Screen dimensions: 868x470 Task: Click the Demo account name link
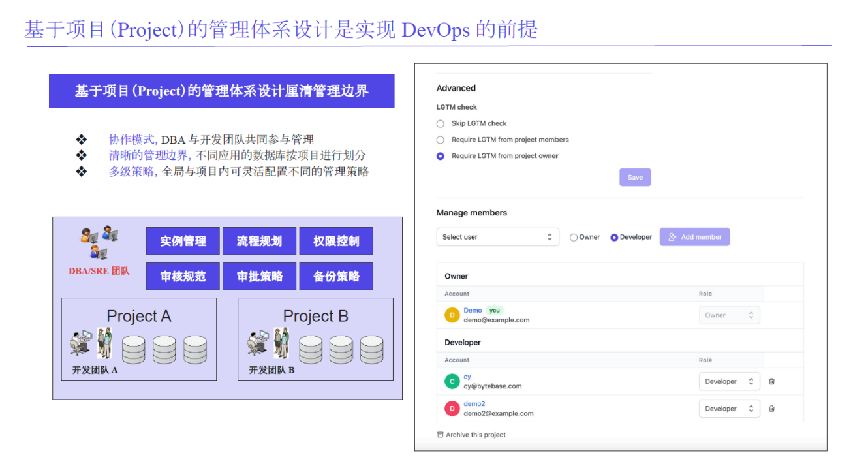pyautogui.click(x=473, y=311)
